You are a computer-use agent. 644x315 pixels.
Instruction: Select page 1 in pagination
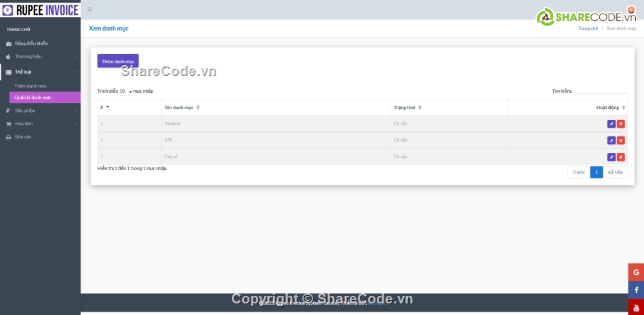click(x=597, y=173)
